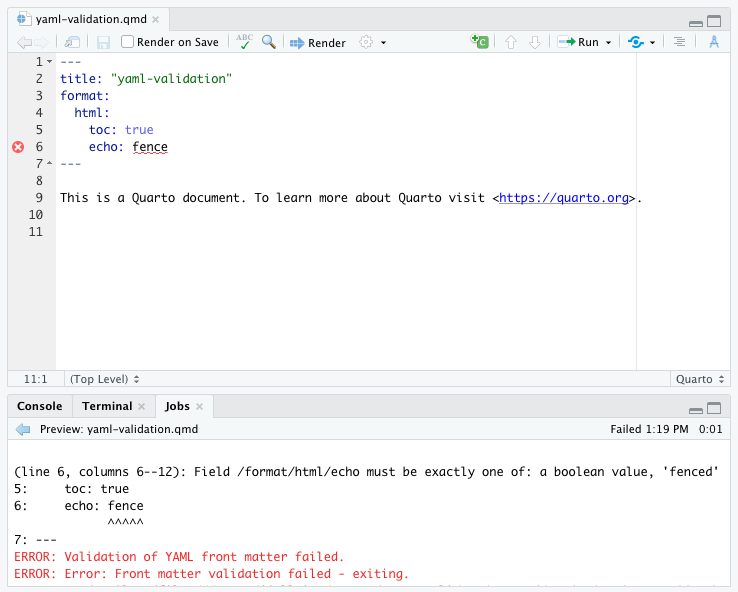Viewport: 738px width, 592px height.
Task: Toggle visual editor mode icon
Action: tap(714, 42)
